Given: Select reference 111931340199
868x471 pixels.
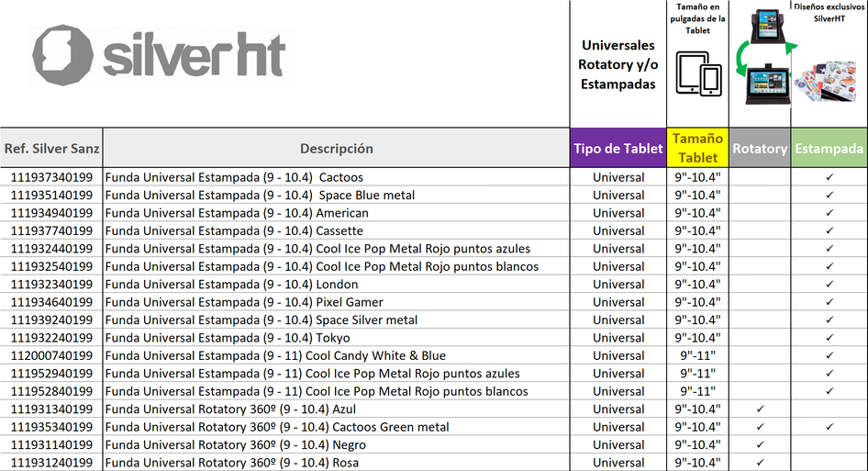Looking at the screenshot, I should click(51, 409).
